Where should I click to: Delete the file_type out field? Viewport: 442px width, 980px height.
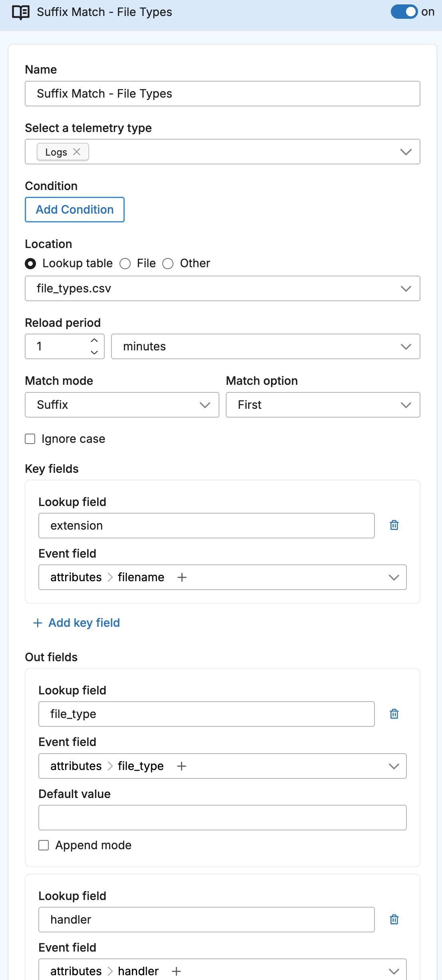pyautogui.click(x=394, y=714)
